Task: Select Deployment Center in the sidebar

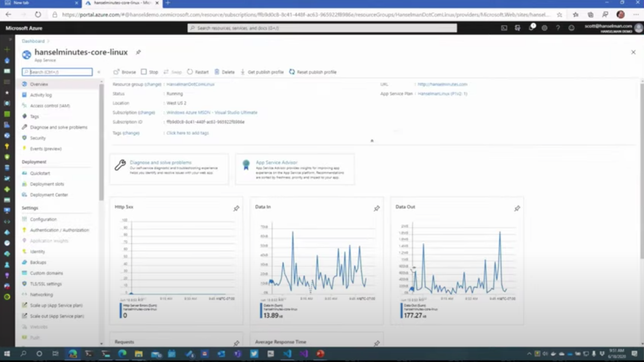Action: [49, 195]
